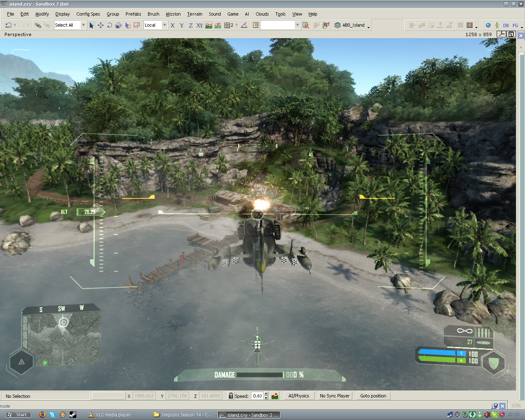This screenshot has width=525, height=420.
Task: Click the save selection folder icon
Action: tap(326, 25)
